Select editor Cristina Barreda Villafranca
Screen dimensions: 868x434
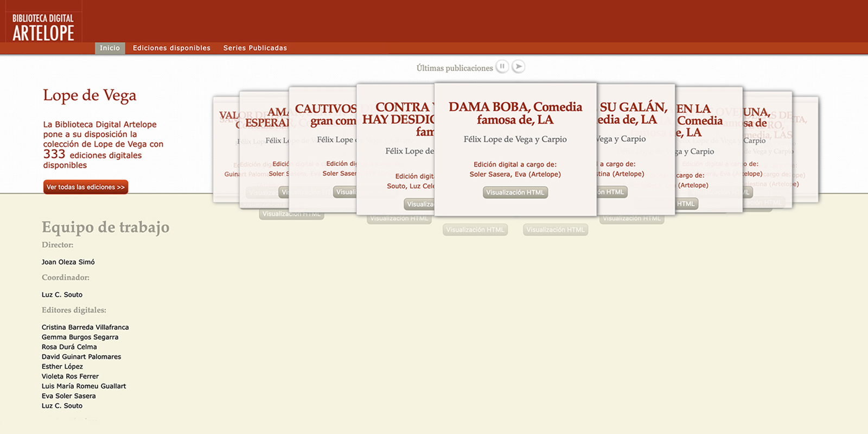pos(85,327)
